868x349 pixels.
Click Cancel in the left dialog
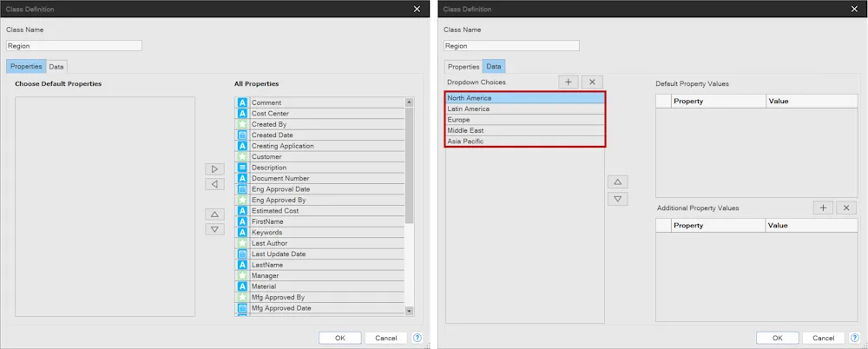click(386, 338)
